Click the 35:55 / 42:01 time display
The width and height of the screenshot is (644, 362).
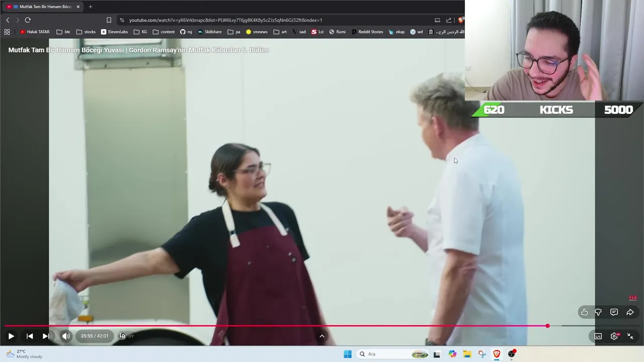[x=95, y=336]
